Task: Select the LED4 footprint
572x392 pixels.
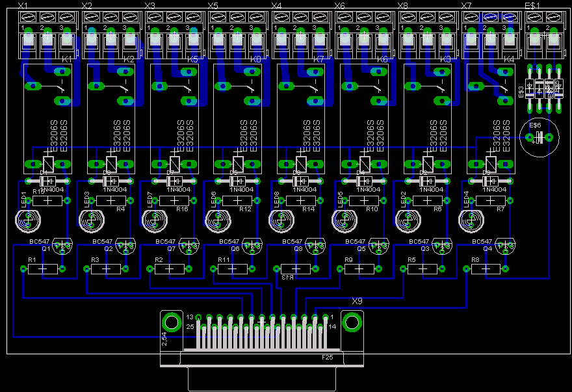Action: pos(471,221)
